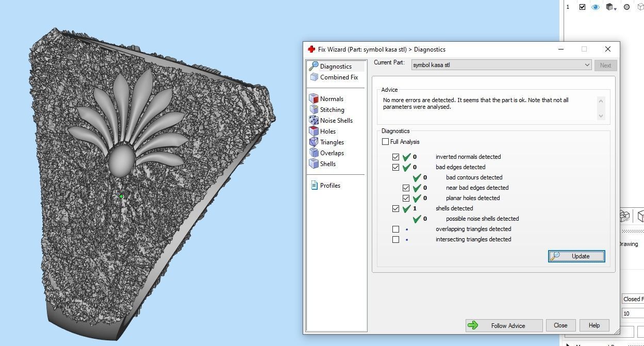Uncheck planar holes detection

pyautogui.click(x=406, y=198)
